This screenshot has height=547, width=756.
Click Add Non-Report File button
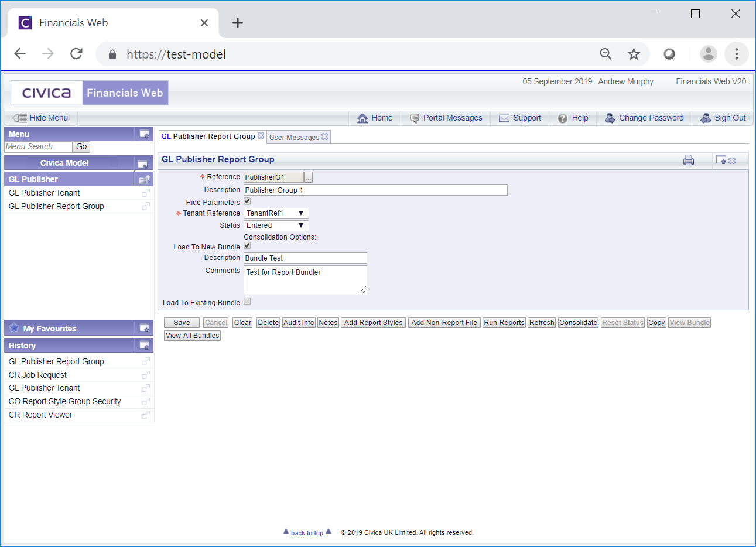pyautogui.click(x=444, y=323)
